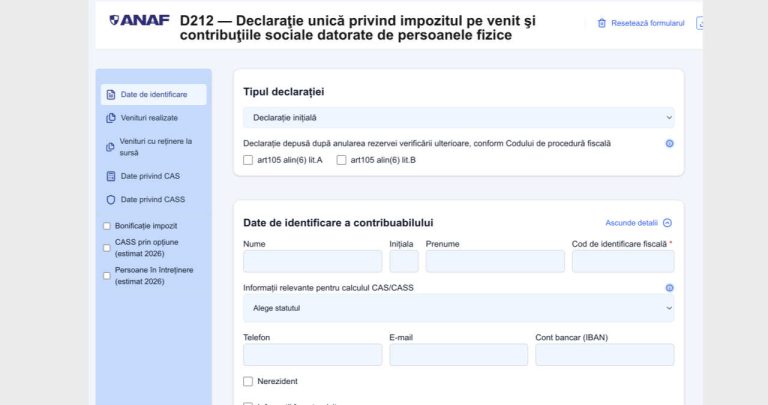Click the circled chevron icon next to Ascunde detalii
This screenshot has height=405, width=768.
667,223
